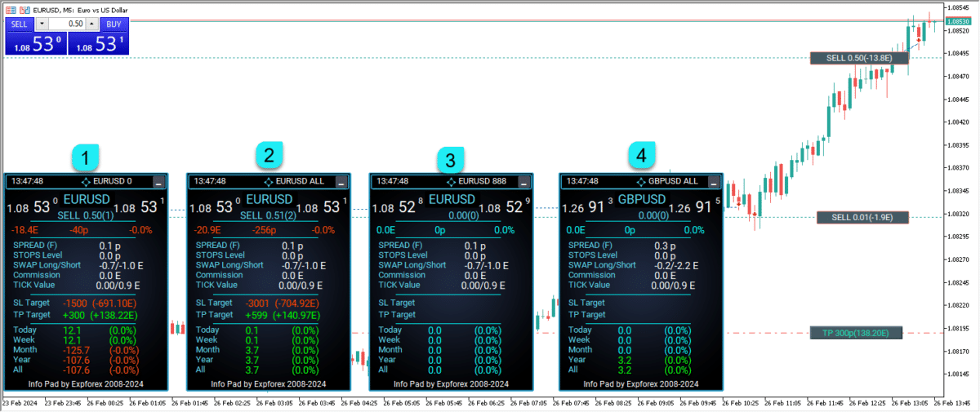Image resolution: width=980 pixels, height=412 pixels.
Task: Decrease lot volume with the down arrow
Action: click(42, 24)
